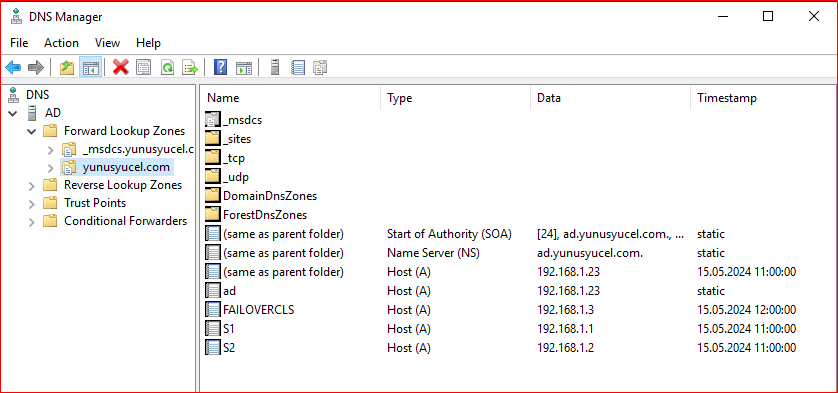
Task: Click the FAILOVERCLS record icon
Action: tap(213, 310)
